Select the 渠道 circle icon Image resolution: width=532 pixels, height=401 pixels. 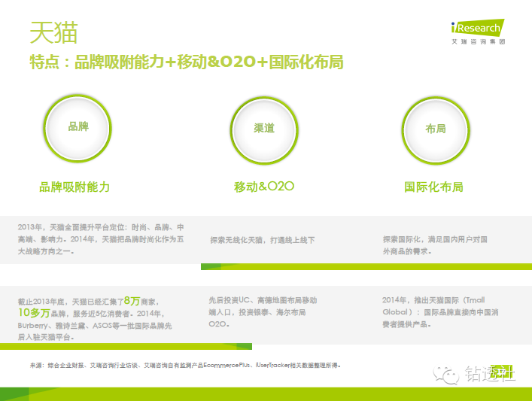pos(264,130)
